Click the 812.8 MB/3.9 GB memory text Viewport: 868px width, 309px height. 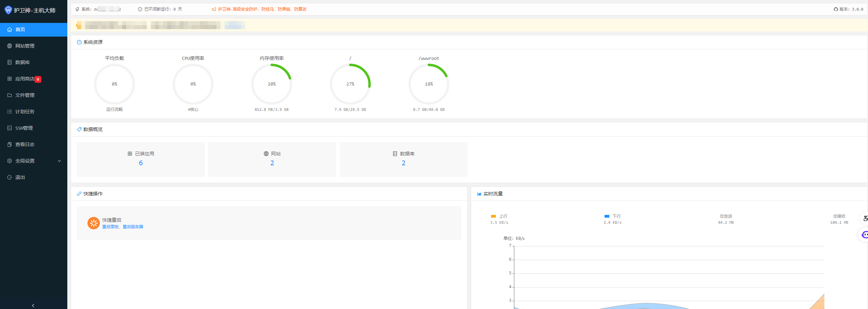tap(272, 110)
